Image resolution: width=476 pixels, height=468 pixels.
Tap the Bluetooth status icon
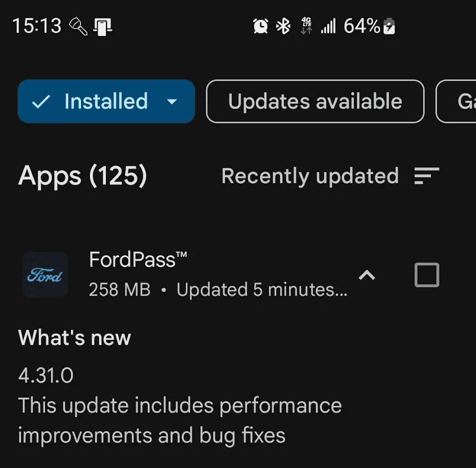284,25
